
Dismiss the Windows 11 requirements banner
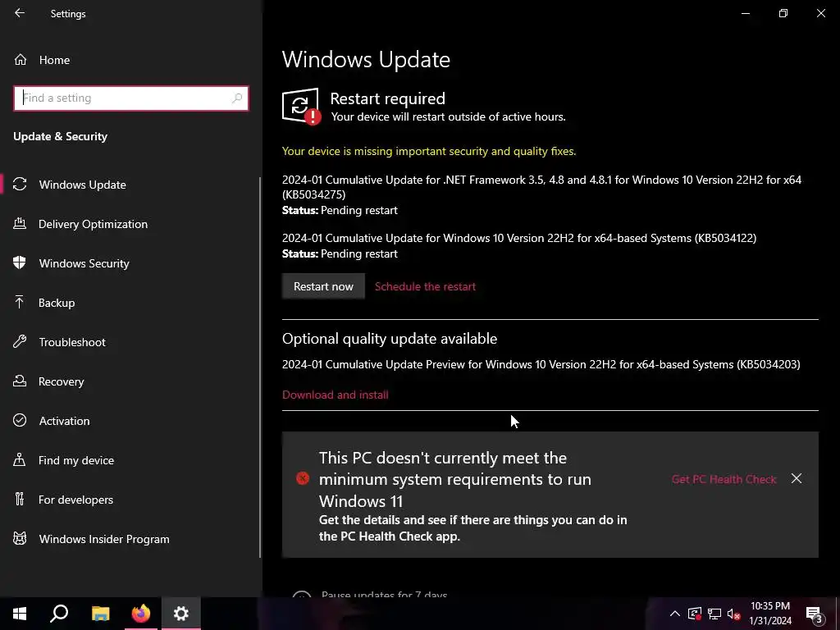(797, 478)
